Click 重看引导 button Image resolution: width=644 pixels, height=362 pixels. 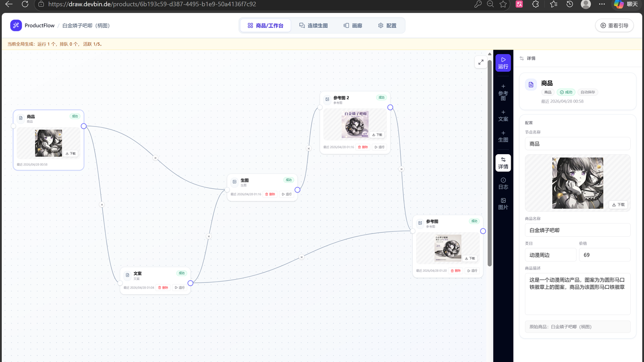[x=614, y=25]
